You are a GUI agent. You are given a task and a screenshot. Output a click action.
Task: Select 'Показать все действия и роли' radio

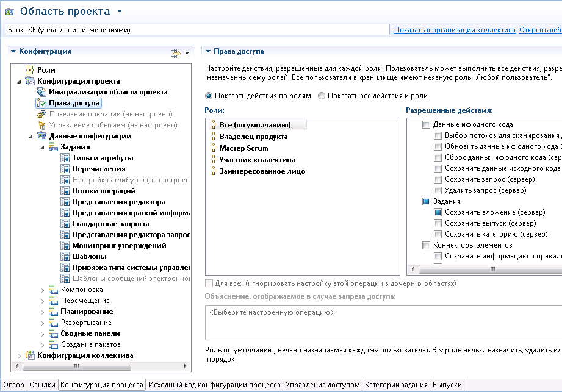pos(322,96)
